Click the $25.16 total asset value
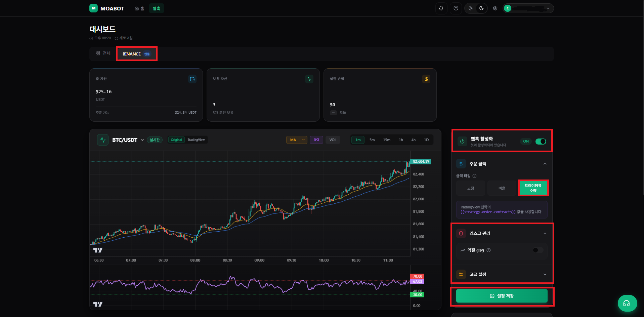 coord(104,91)
